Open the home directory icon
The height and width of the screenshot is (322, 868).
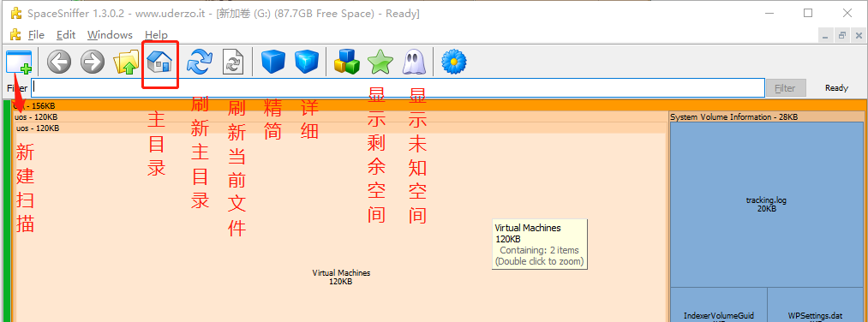tap(159, 62)
